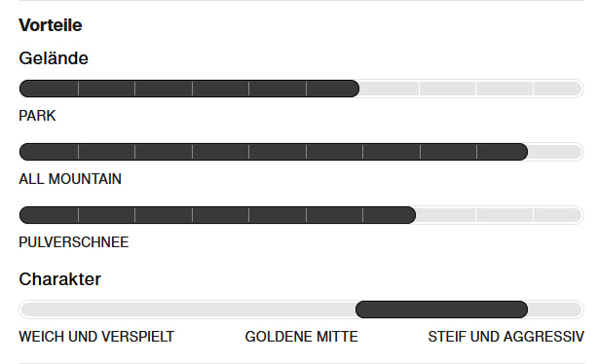598x364 pixels.
Task: Select the Gelände subheading
Action: pos(54,58)
